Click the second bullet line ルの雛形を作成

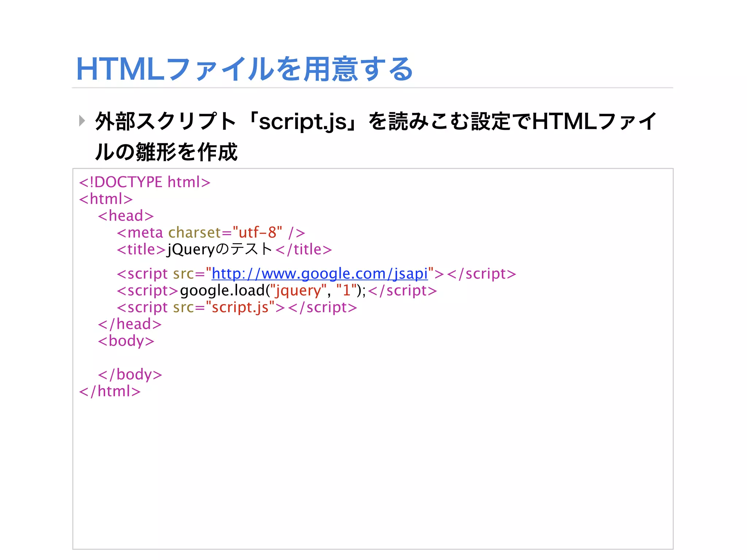(x=166, y=152)
